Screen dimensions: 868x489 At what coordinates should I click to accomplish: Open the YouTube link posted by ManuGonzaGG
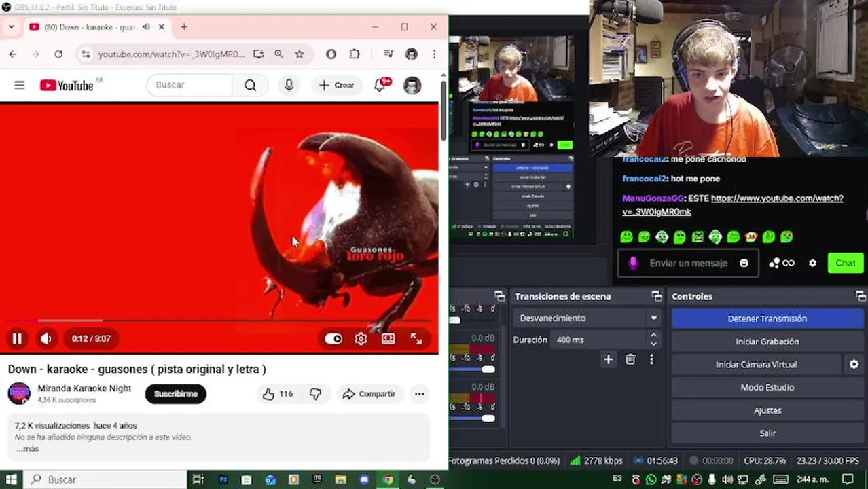pos(733,205)
